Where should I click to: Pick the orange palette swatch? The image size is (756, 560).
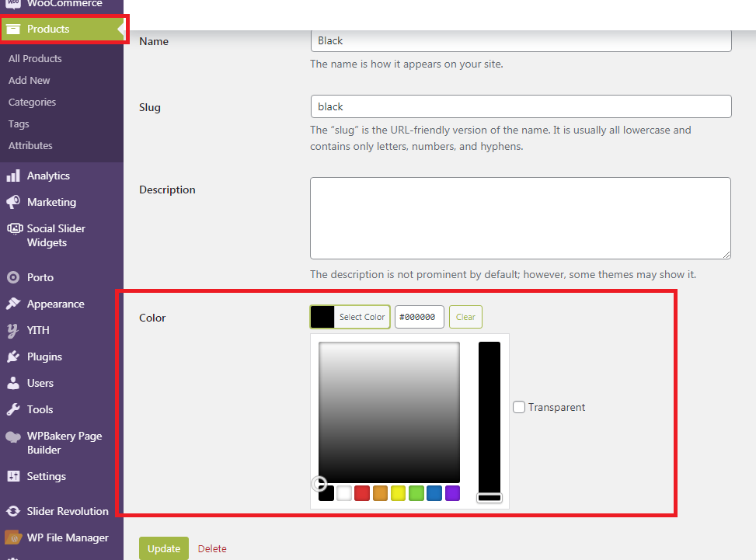[x=381, y=493]
